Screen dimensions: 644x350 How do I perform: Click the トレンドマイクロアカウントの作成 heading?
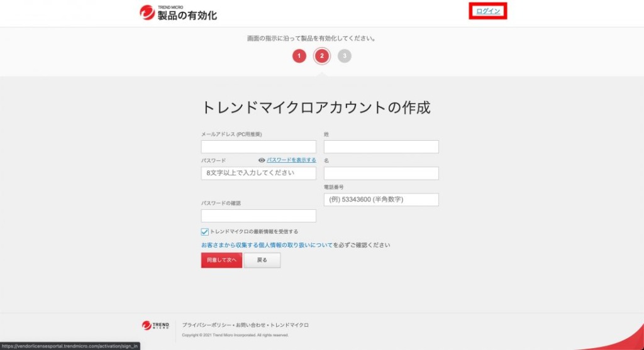[x=316, y=107]
